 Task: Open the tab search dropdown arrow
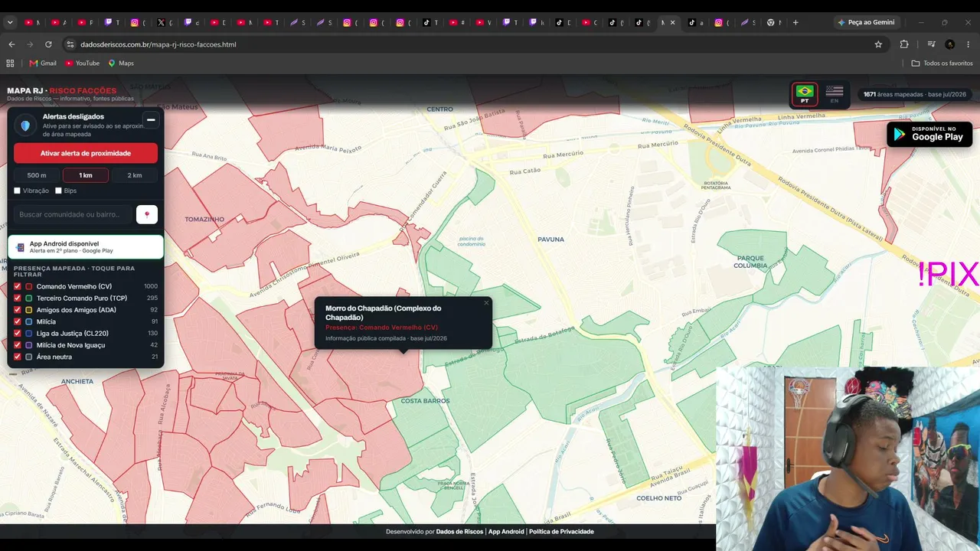[x=10, y=22]
